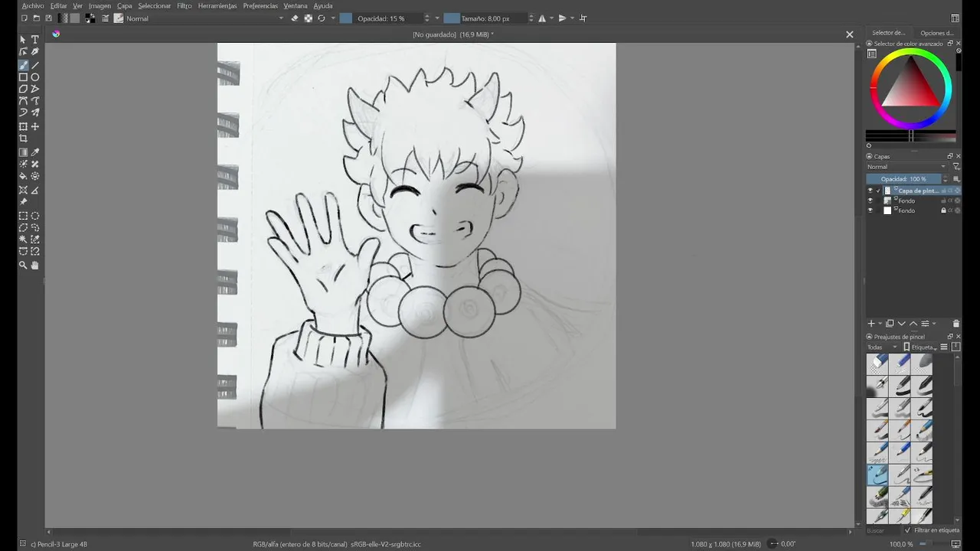Select the Polygon tool
This screenshot has width=980, height=551.
(x=23, y=89)
